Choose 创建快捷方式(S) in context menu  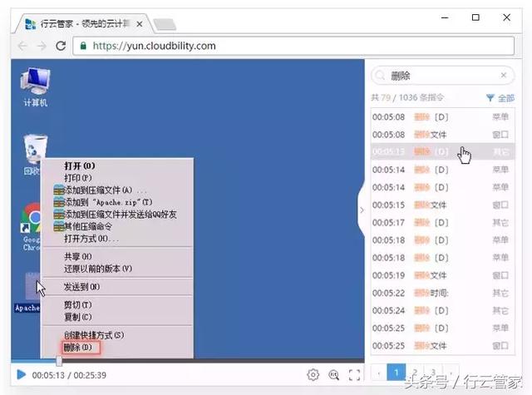94,335
